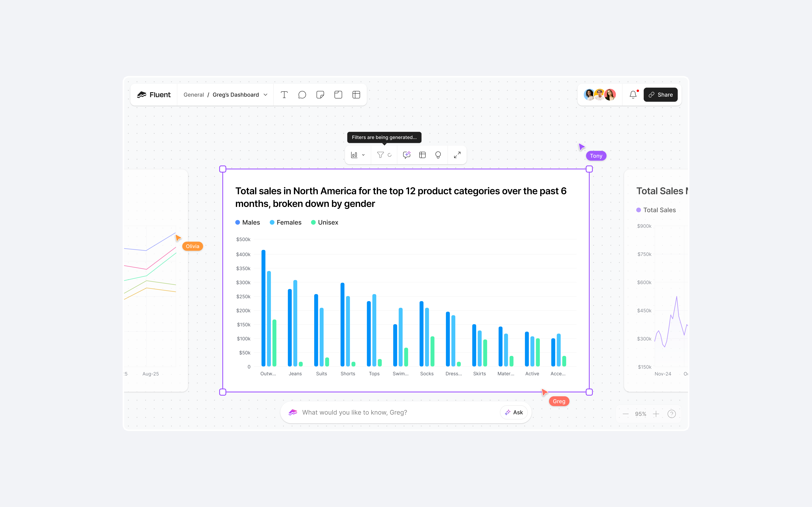Open the filter tool in chart toolbar
This screenshot has width=812, height=507.
(x=380, y=155)
